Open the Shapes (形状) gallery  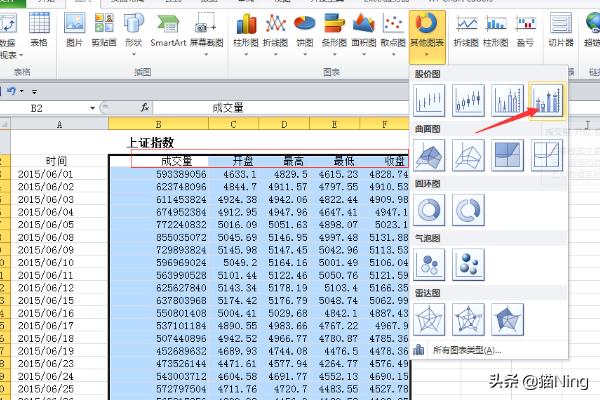tap(134, 34)
